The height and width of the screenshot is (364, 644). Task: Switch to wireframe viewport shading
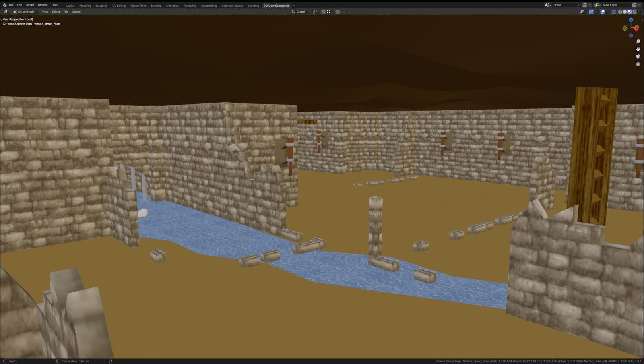pos(620,12)
